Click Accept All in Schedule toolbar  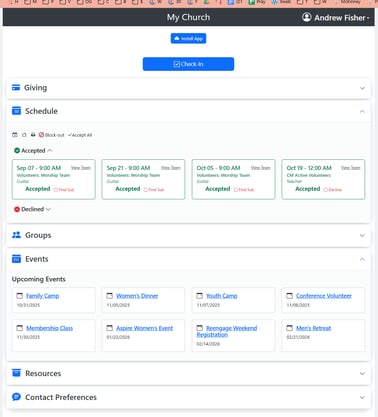80,135
